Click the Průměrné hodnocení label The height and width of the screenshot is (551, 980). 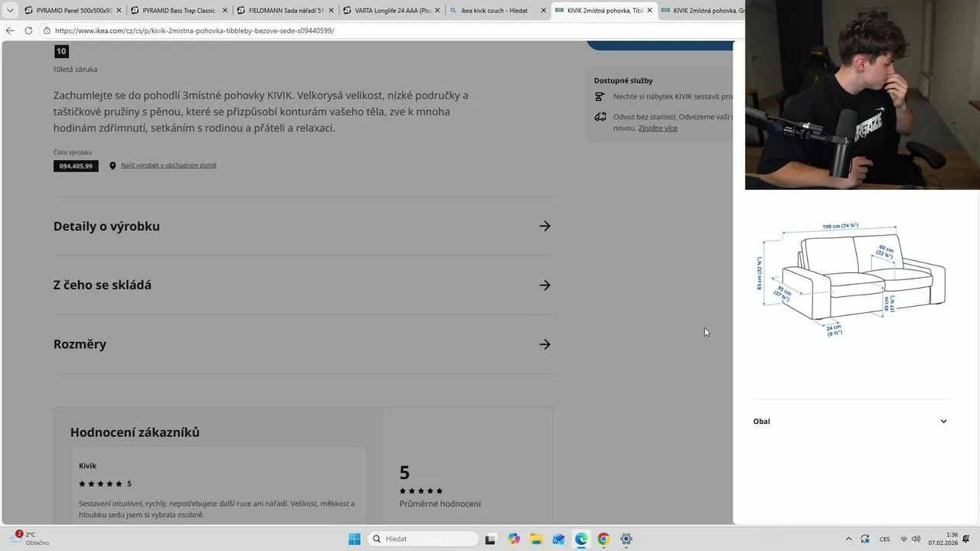(x=440, y=504)
